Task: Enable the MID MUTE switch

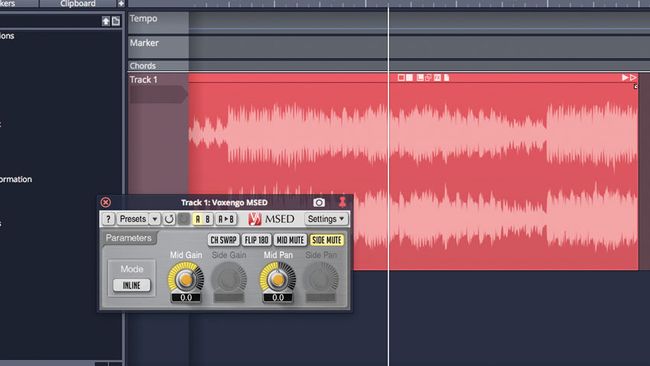Action: pos(290,240)
